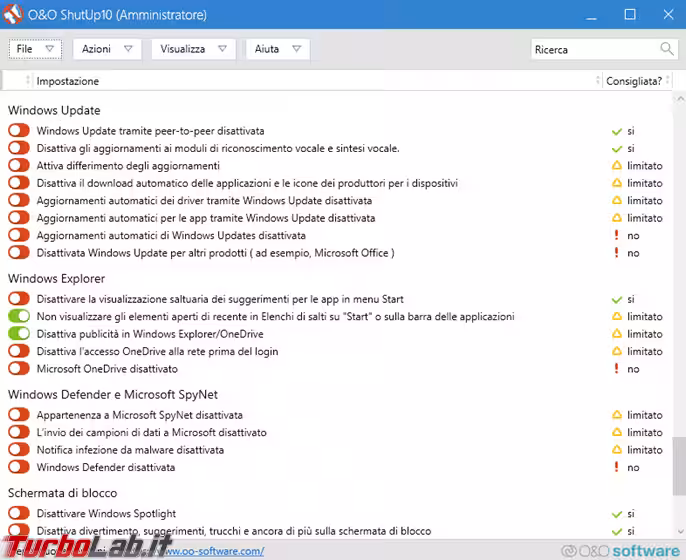
Task: Click the green check for riconoscimento vocale e sintesi vocale row
Action: (x=617, y=149)
